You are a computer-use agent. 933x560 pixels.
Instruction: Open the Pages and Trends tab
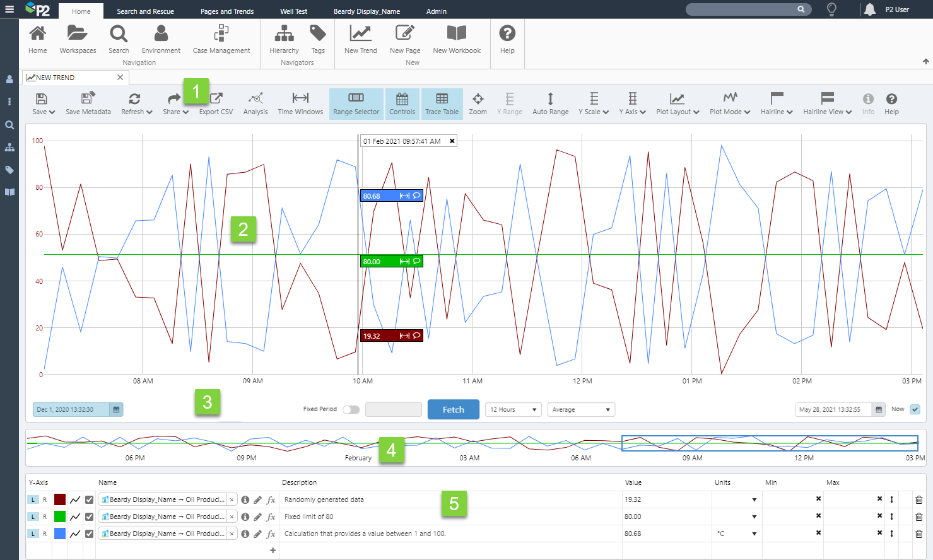[227, 11]
